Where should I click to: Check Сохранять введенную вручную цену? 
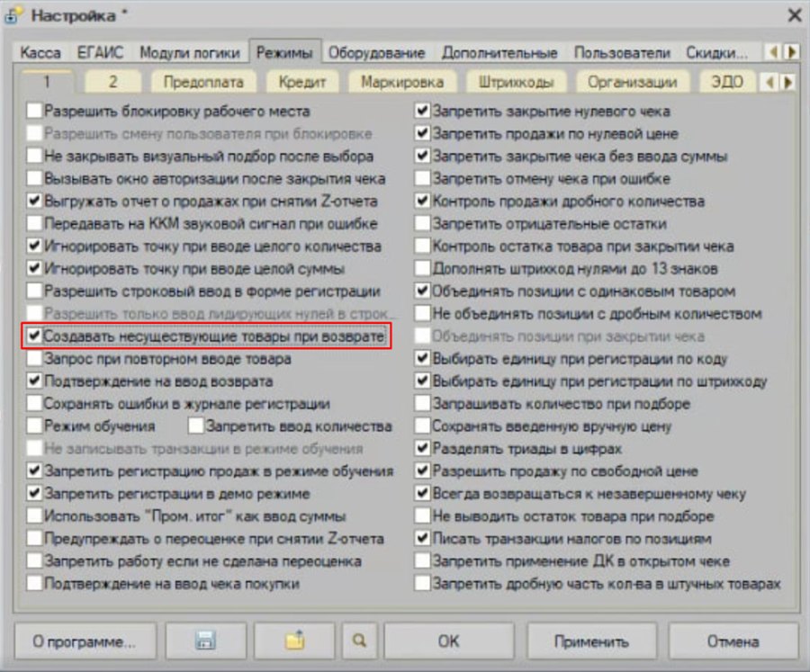click(x=423, y=426)
